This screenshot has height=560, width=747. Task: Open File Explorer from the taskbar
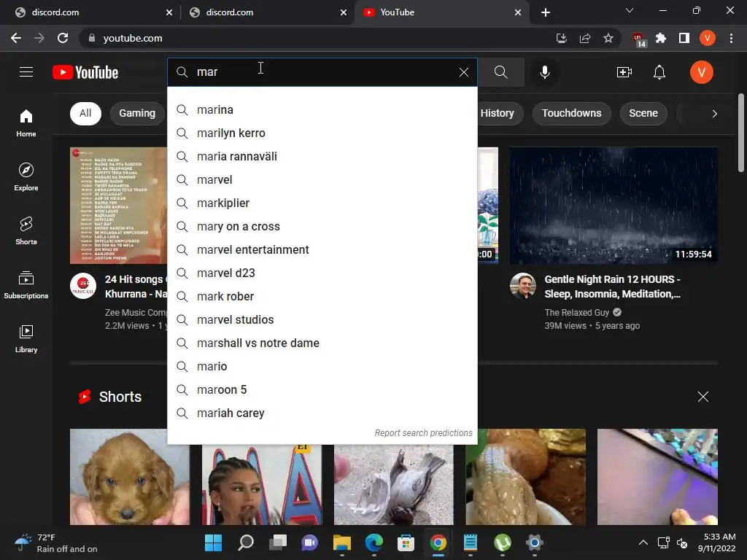point(342,542)
